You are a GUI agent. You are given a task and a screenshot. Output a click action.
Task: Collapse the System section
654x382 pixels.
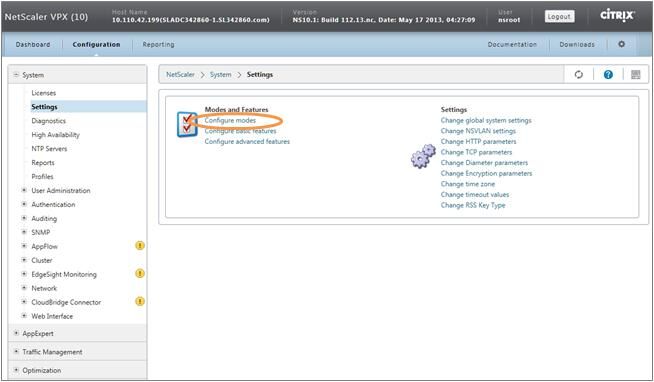(x=16, y=75)
